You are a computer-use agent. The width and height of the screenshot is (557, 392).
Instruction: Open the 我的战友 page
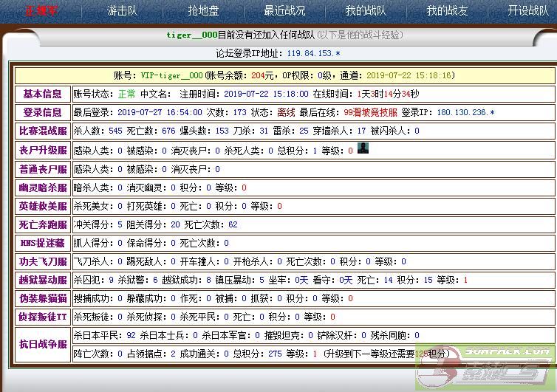pyautogui.click(x=447, y=11)
